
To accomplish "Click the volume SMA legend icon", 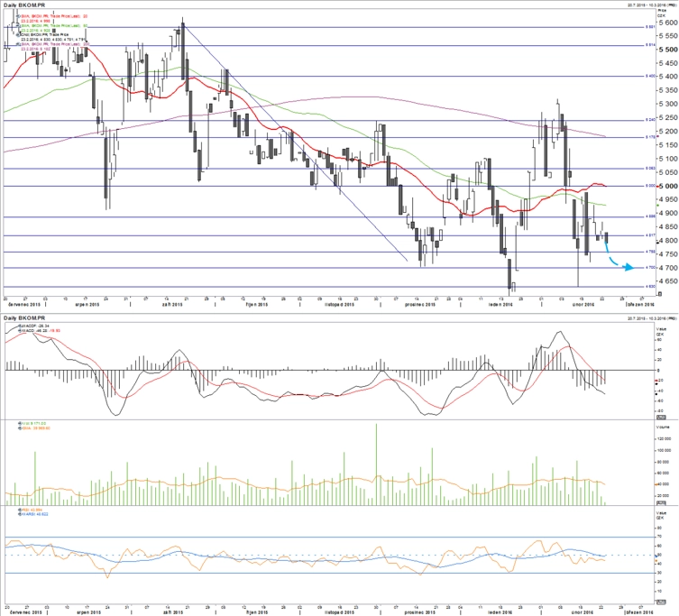I will tap(20, 428).
